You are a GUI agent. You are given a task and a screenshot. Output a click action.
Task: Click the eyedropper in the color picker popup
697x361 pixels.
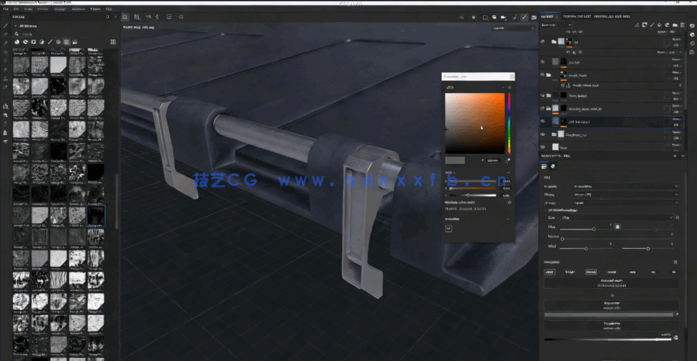508,160
